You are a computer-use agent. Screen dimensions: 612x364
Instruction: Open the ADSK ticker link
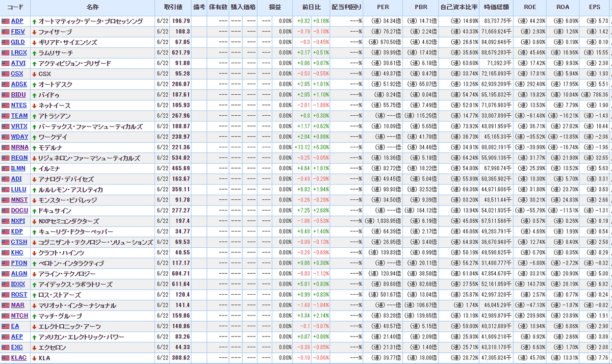[x=18, y=85]
